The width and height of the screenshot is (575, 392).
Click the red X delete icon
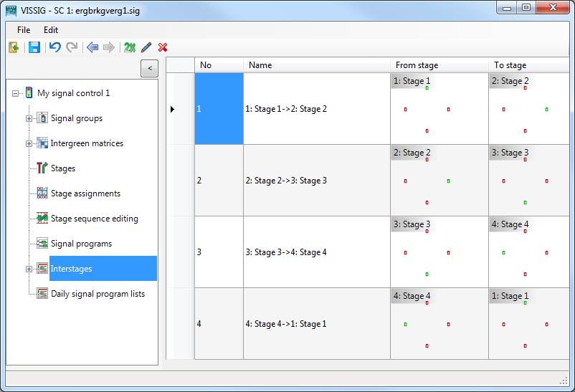click(163, 47)
